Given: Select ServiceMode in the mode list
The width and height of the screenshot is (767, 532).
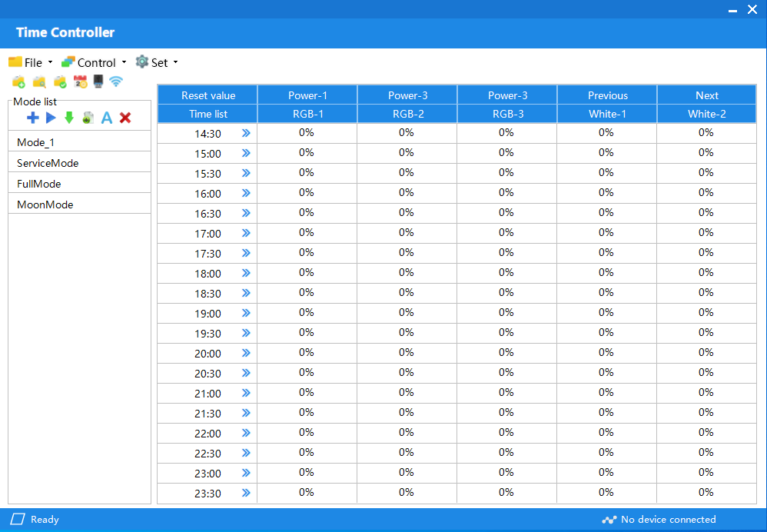Looking at the screenshot, I should point(79,163).
